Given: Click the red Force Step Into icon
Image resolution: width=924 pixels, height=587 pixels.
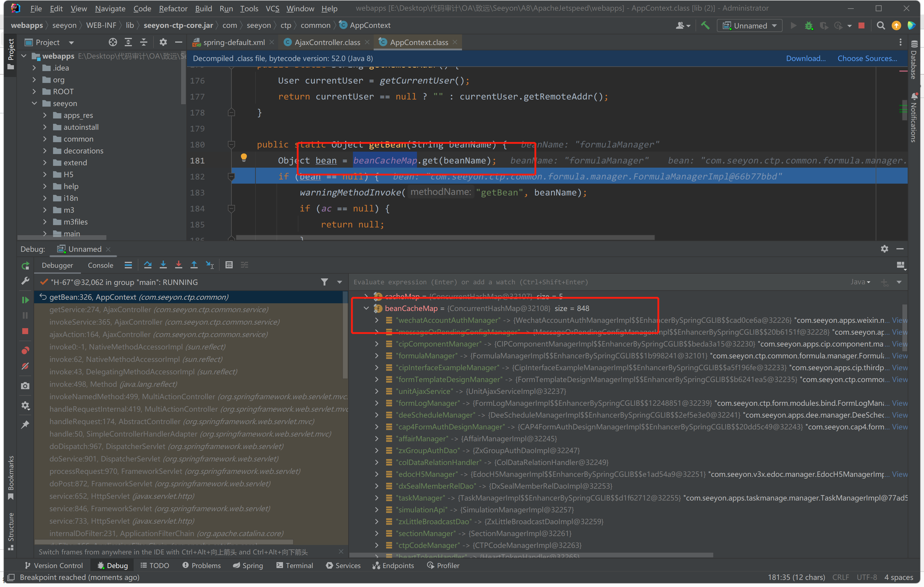Looking at the screenshot, I should [178, 265].
